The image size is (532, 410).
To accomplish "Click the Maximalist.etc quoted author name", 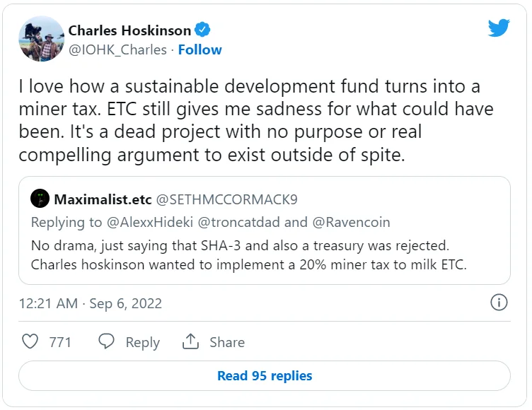I will 98,199.
